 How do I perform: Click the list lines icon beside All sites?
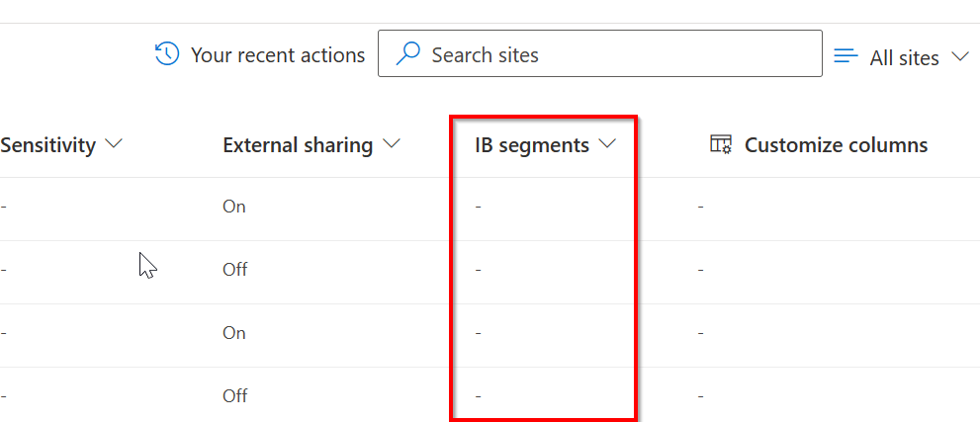pyautogui.click(x=846, y=56)
